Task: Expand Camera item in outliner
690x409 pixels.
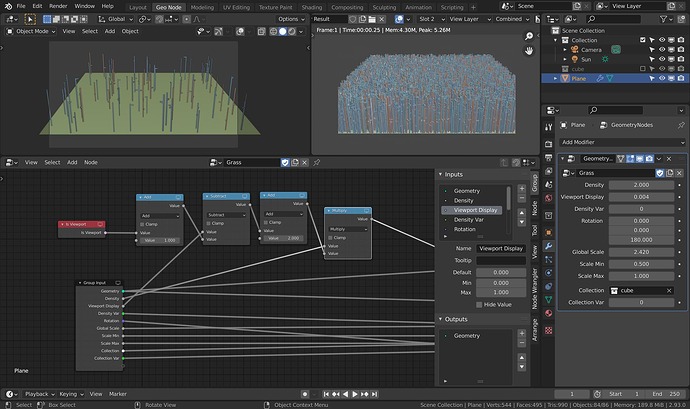Action: tap(565, 50)
